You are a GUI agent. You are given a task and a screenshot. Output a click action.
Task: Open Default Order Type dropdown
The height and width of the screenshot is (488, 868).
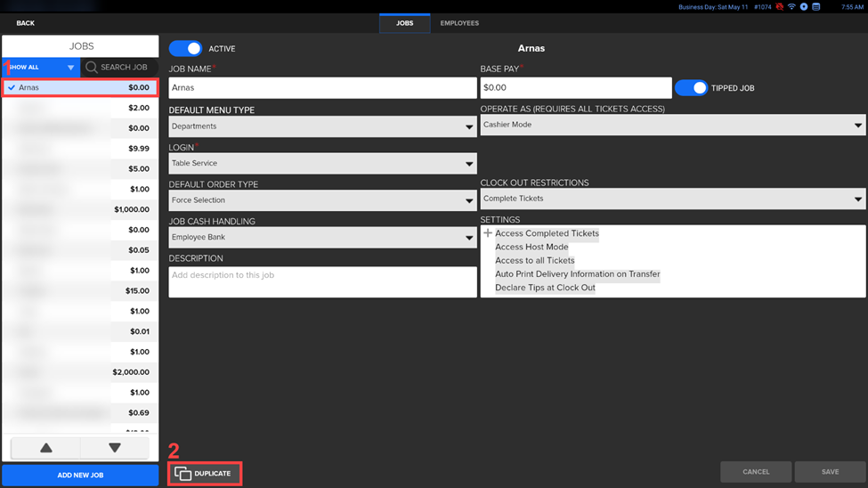click(x=323, y=200)
